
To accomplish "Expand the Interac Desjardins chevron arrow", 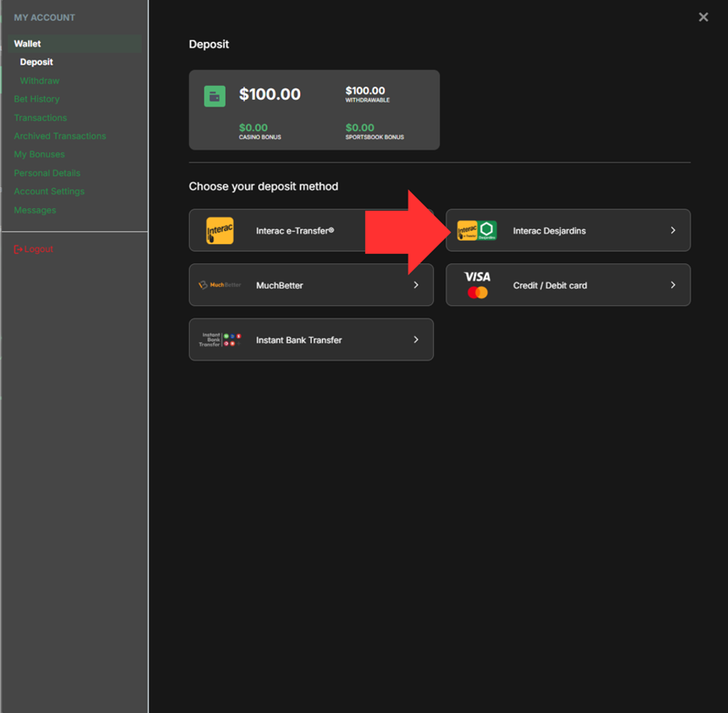I will pos(673,231).
